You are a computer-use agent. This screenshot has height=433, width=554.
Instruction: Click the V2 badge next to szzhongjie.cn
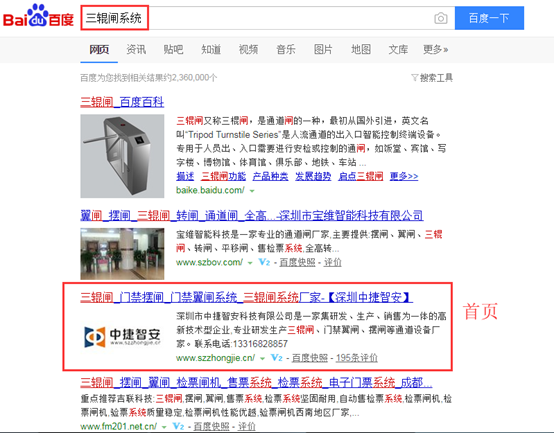(x=277, y=358)
